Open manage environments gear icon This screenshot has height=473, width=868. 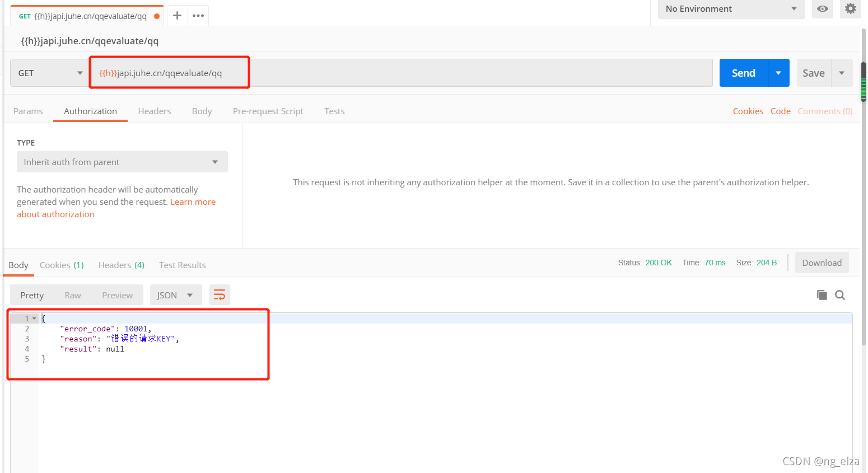point(850,9)
